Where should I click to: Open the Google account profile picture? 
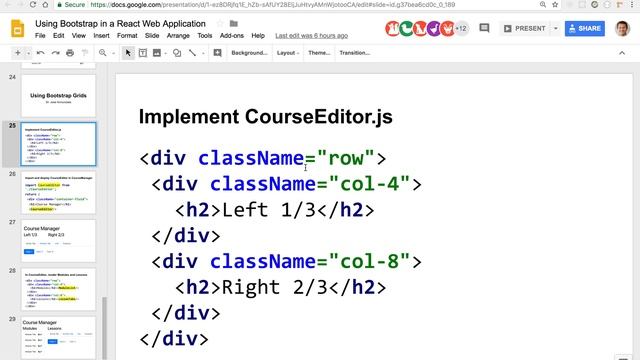pyautogui.click(x=622, y=29)
